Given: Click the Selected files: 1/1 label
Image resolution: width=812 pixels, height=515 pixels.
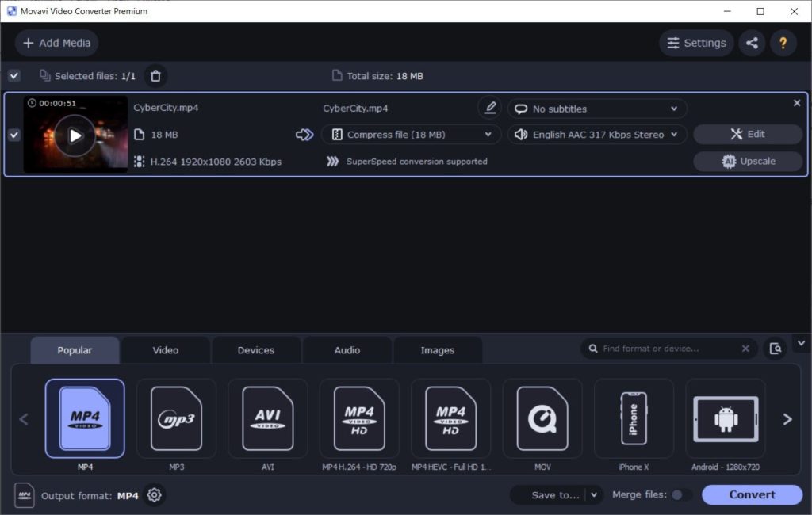Looking at the screenshot, I should [95, 76].
